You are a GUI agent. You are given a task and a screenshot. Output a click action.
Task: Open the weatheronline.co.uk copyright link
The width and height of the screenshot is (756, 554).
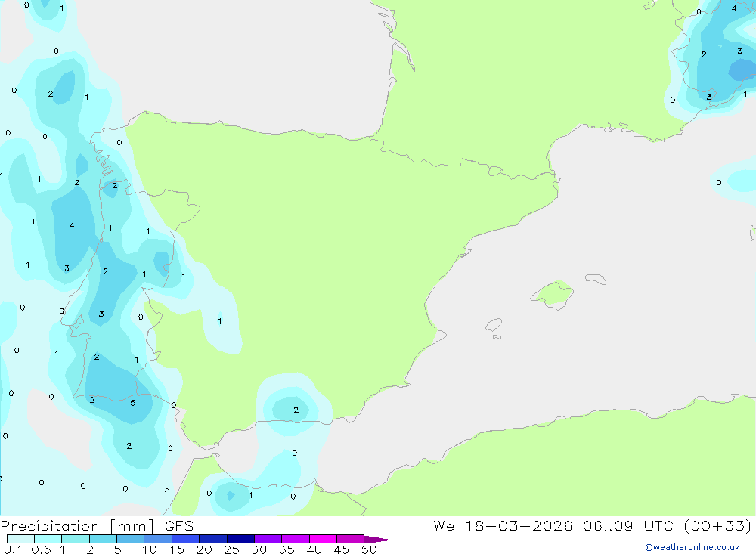(692, 547)
